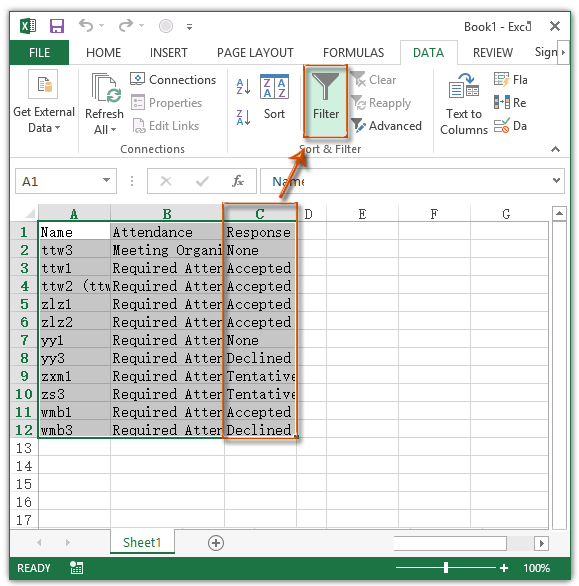Add a new sheet with plus button
Viewport: 579px width, 586px height.
(216, 543)
